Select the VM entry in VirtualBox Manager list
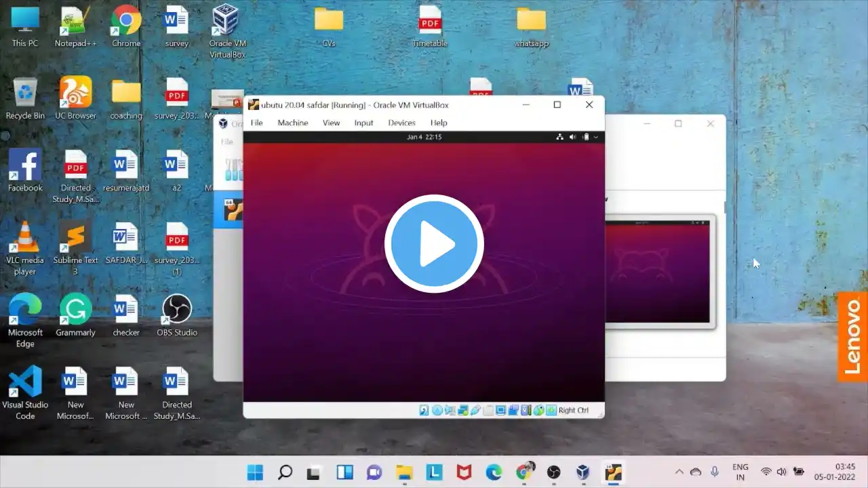The image size is (868, 488). click(x=229, y=211)
